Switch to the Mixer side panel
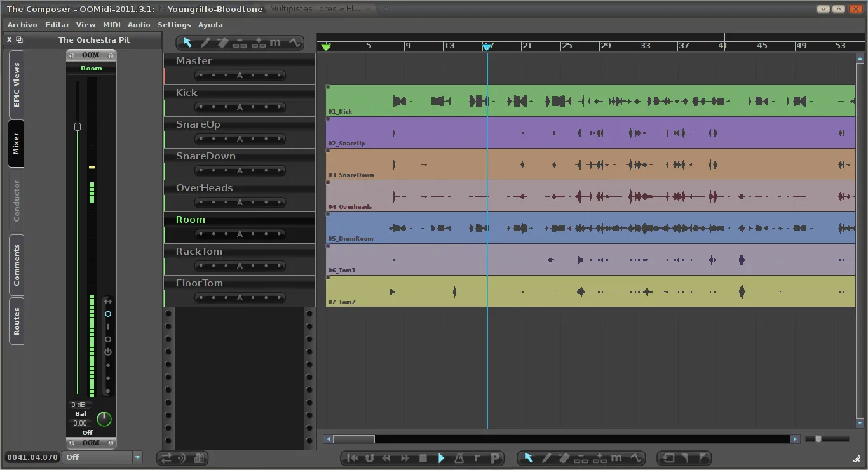 click(x=15, y=144)
